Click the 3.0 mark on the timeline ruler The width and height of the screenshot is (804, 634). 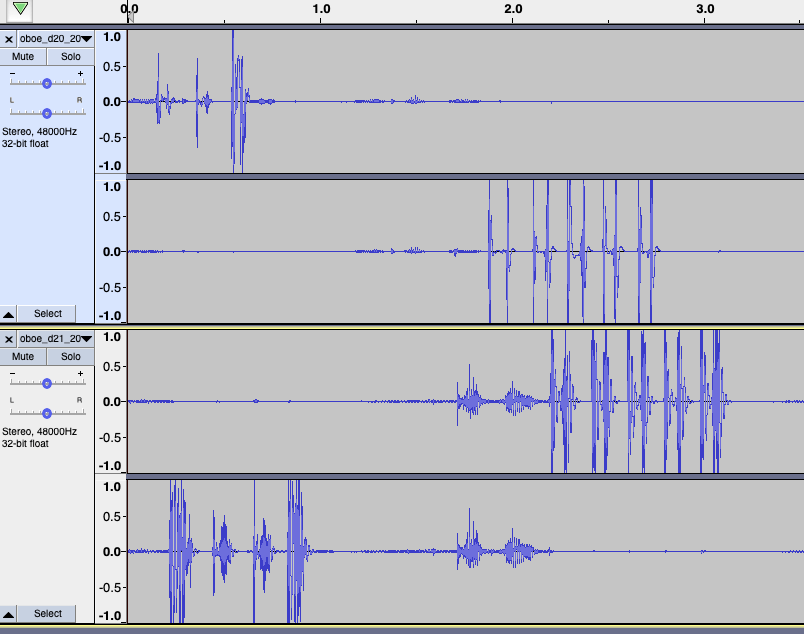tap(705, 9)
